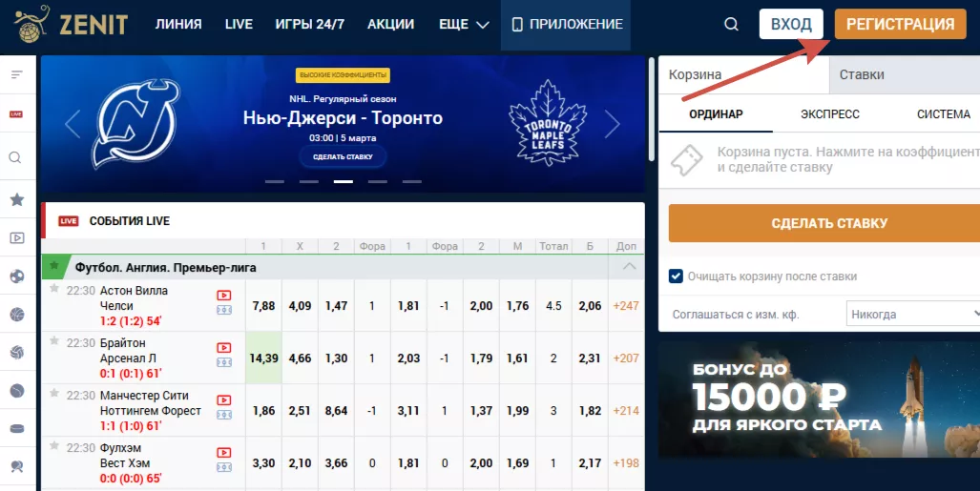Open the 'Никогда' coefficient change dropdown

tap(913, 314)
